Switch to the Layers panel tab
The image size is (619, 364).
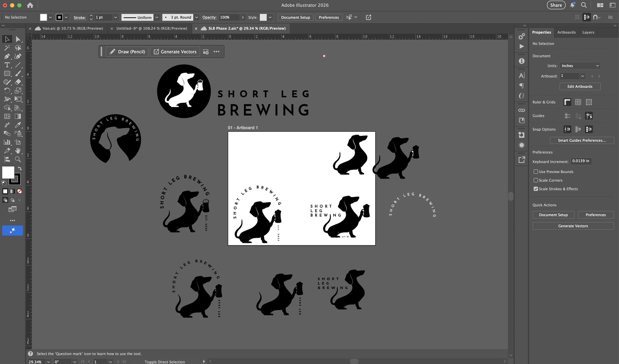(x=588, y=32)
